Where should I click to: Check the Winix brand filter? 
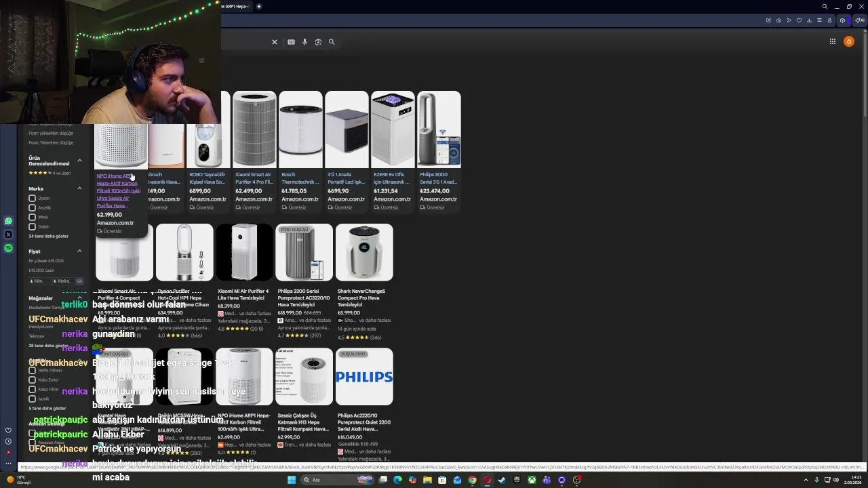[32, 218]
